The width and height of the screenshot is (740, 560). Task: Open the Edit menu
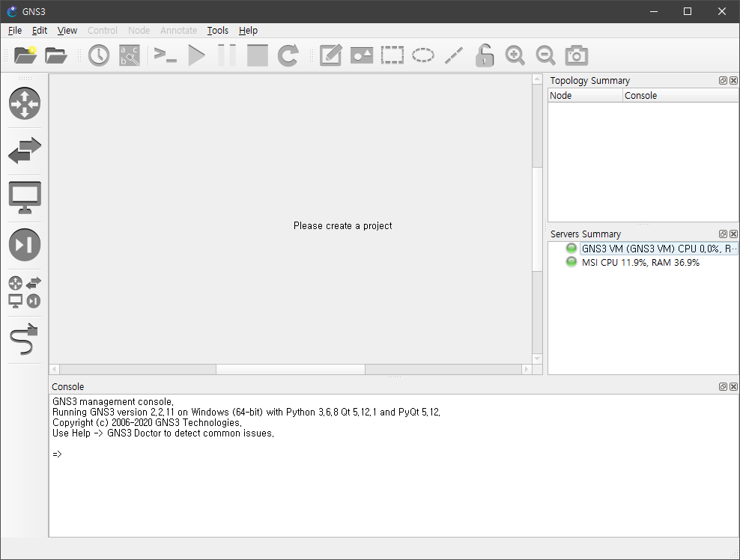click(x=40, y=30)
